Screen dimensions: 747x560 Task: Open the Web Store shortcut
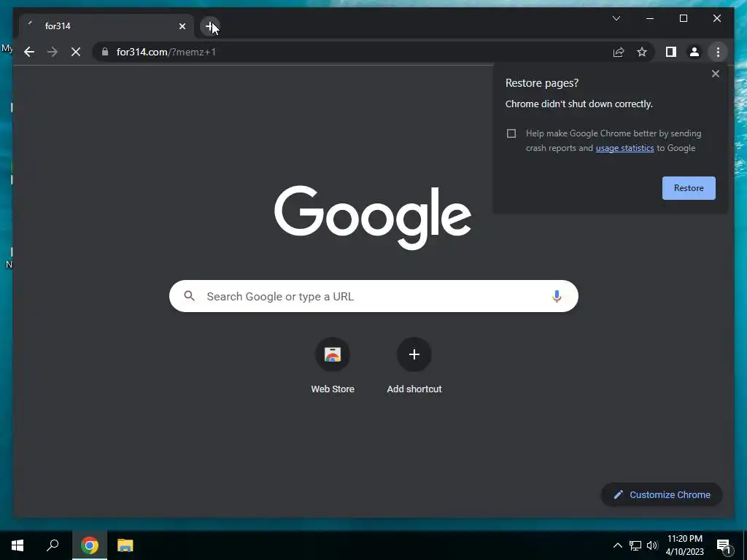[x=333, y=366]
